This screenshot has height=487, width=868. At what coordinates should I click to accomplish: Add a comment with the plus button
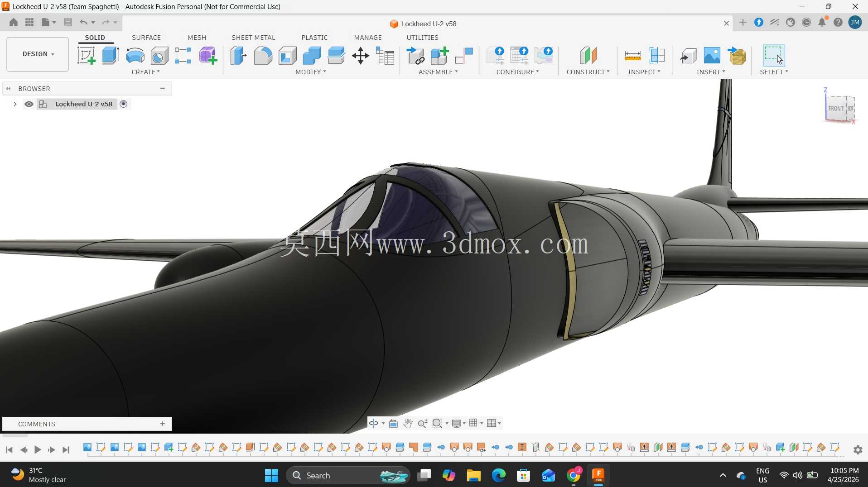162,424
